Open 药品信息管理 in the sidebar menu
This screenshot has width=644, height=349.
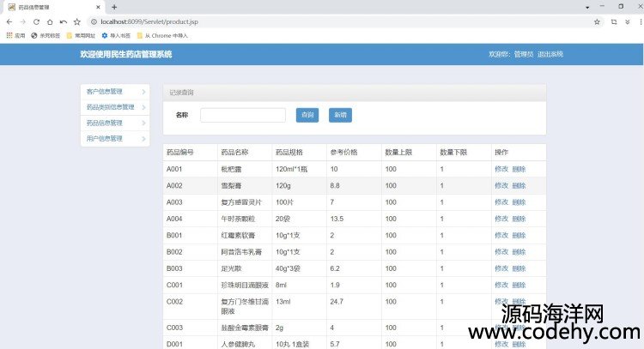pos(105,123)
